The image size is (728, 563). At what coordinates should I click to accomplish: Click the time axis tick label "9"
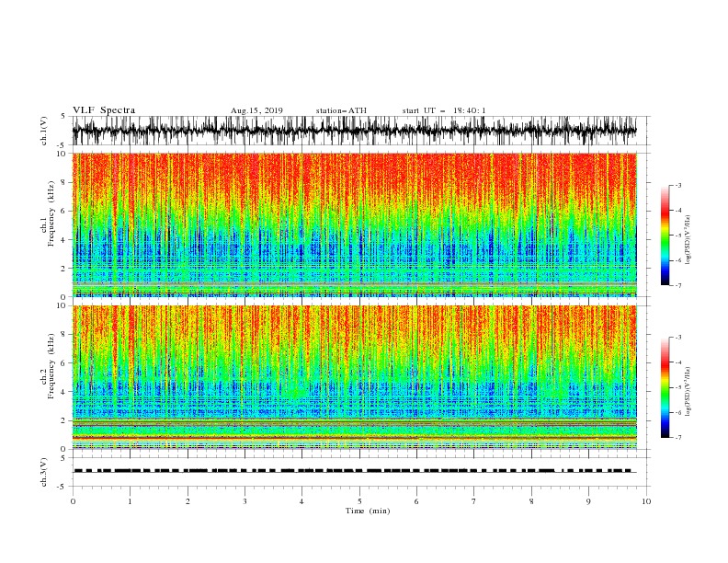point(588,501)
